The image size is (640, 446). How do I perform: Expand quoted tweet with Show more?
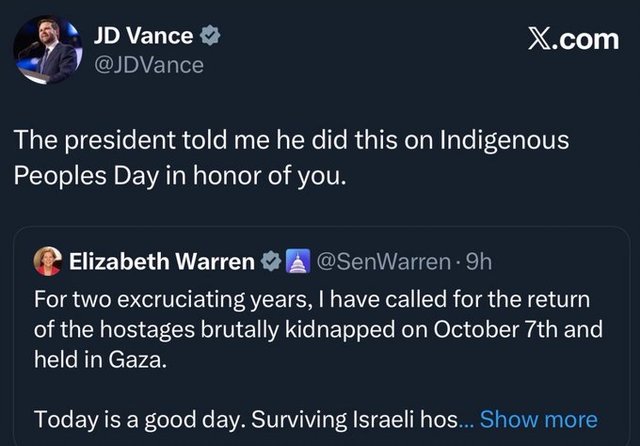click(552, 419)
